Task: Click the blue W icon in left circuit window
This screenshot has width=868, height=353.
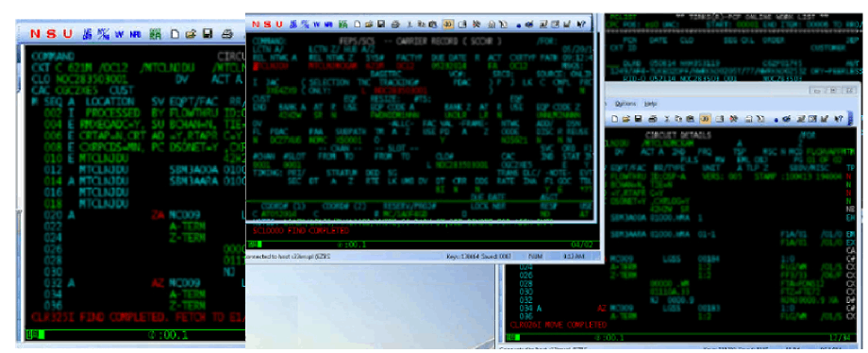Action: 119,34
